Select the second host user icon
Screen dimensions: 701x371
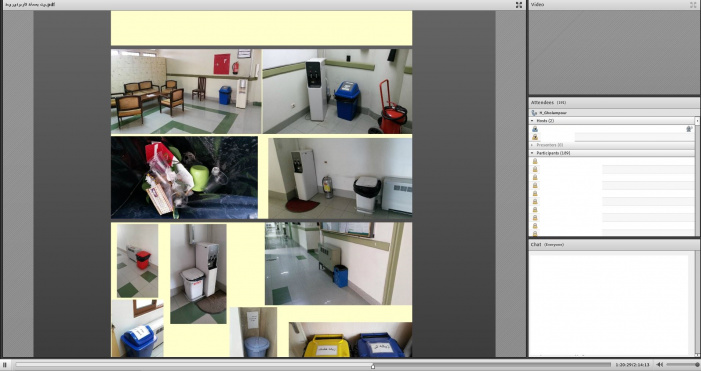[x=535, y=137]
